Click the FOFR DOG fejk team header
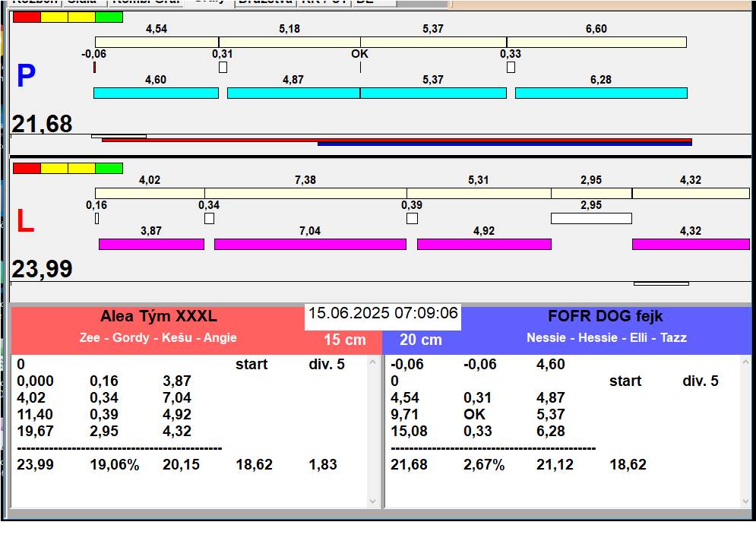The width and height of the screenshot is (756, 544). [606, 317]
